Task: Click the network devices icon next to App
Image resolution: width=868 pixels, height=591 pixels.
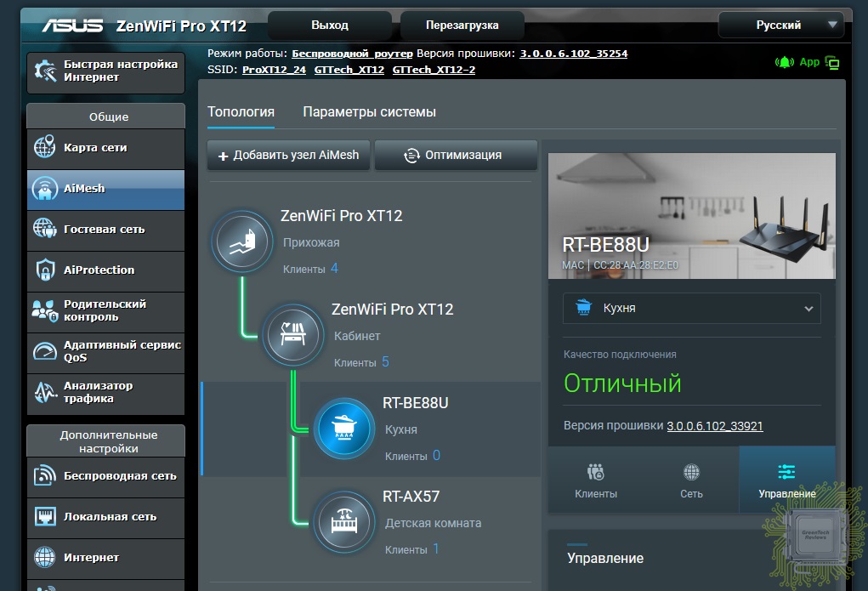Action: [x=832, y=62]
